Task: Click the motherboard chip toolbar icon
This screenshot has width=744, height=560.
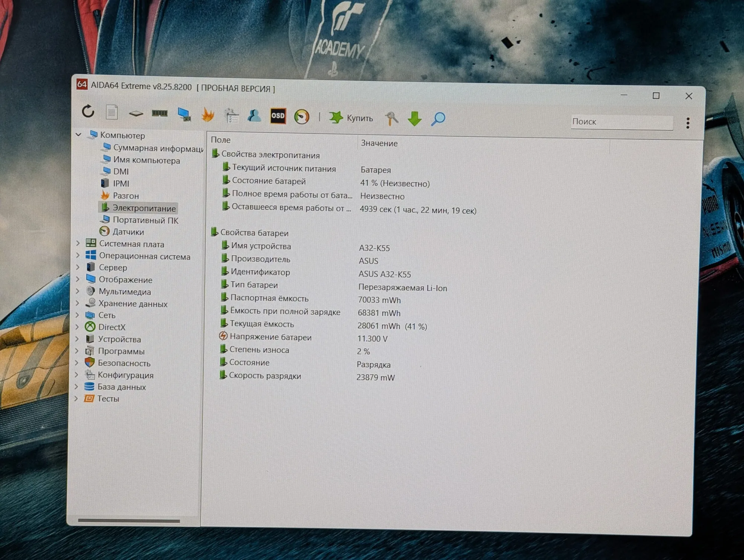Action: pyautogui.click(x=136, y=113)
